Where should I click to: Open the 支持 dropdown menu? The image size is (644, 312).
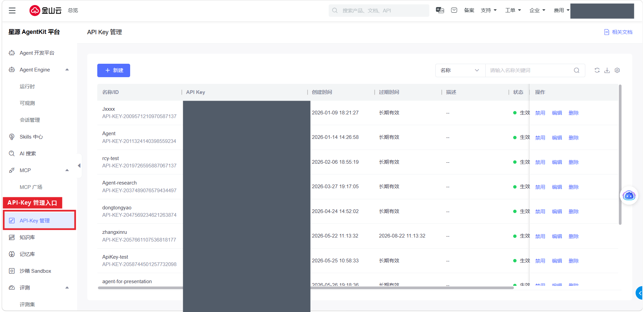[489, 10]
